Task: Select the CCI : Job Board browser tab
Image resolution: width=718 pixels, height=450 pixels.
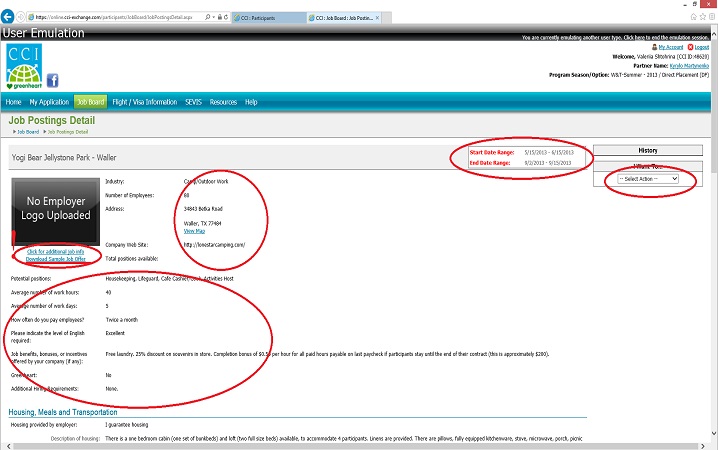Action: 343,18
